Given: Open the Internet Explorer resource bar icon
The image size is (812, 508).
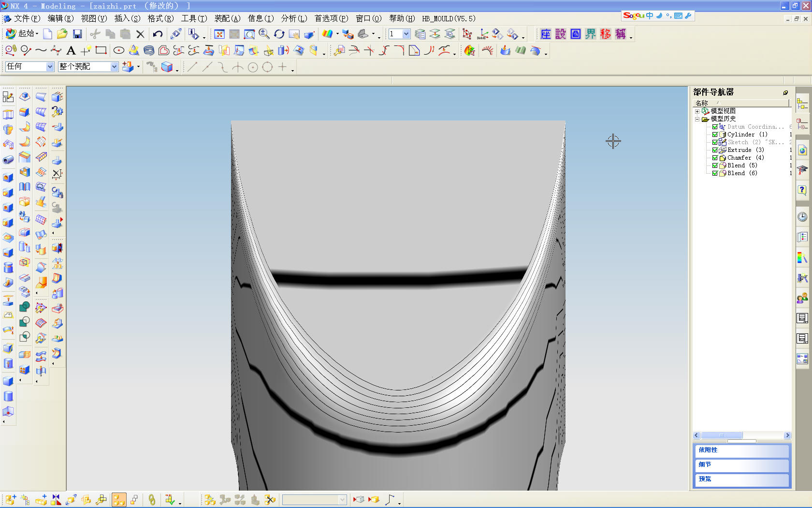Looking at the screenshot, I should 802,150.
